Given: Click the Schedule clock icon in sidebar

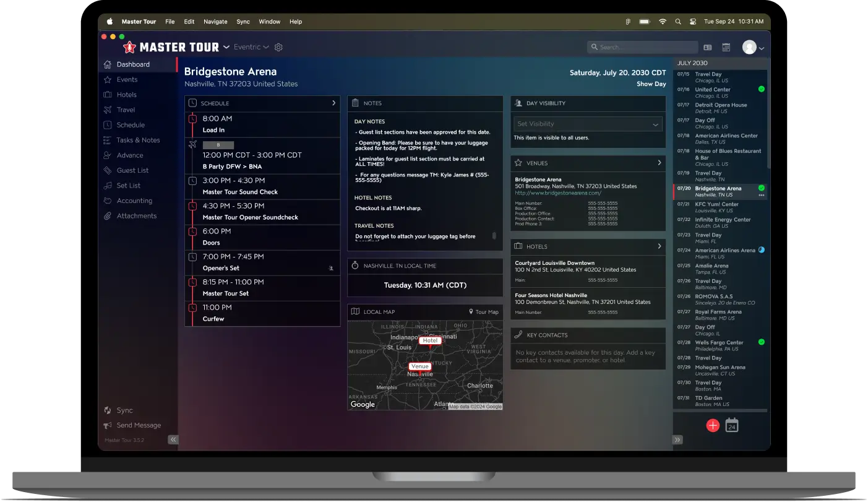Looking at the screenshot, I should pos(108,125).
